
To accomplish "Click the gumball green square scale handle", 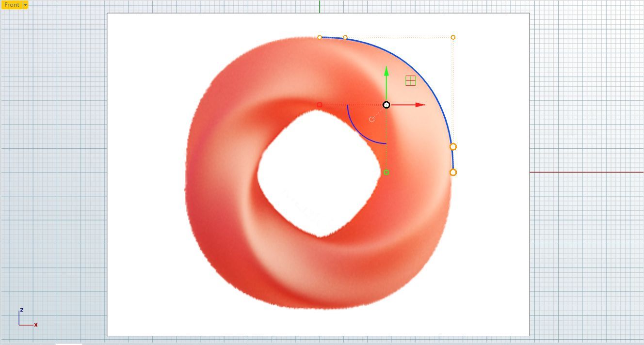I will (386, 172).
